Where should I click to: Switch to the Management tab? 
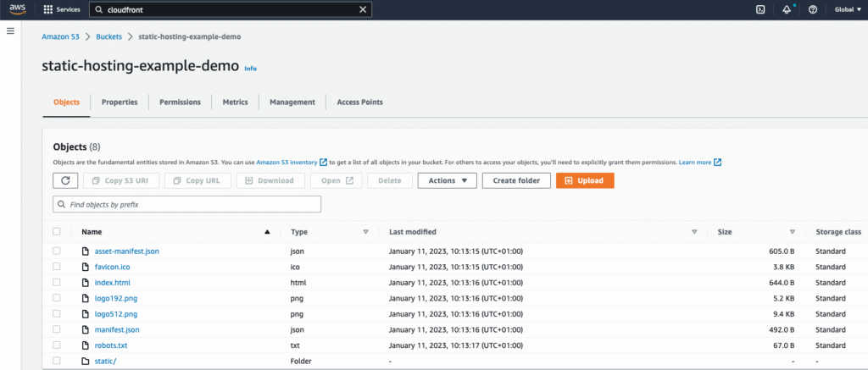click(x=292, y=102)
